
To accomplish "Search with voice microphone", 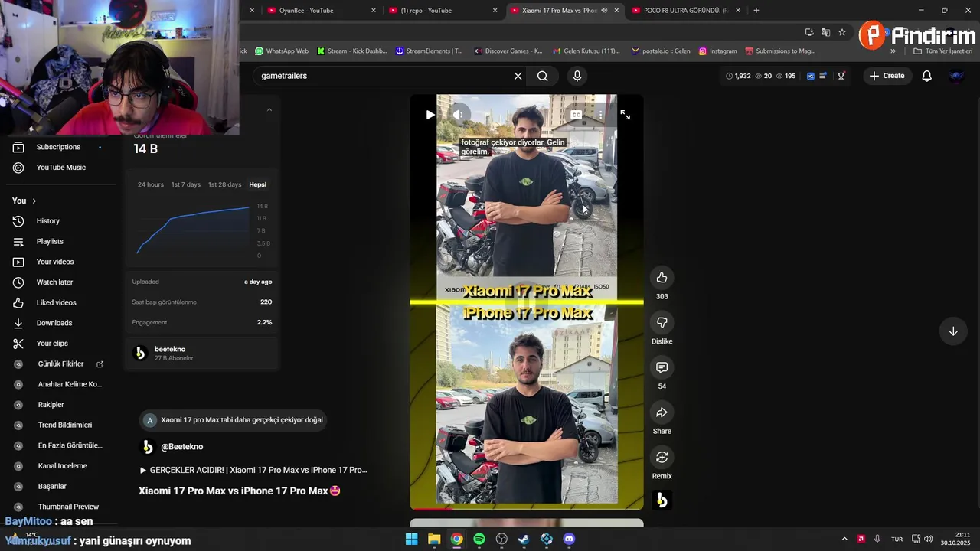I will point(577,76).
